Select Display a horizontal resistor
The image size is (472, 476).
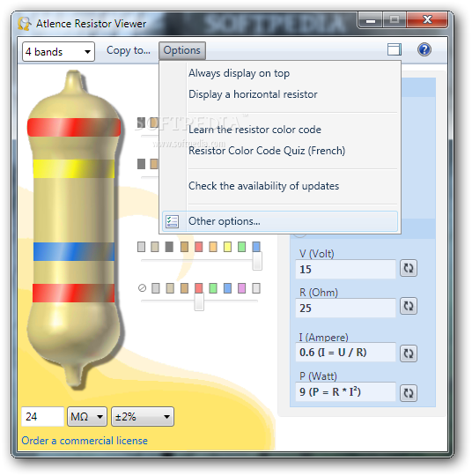tap(253, 94)
